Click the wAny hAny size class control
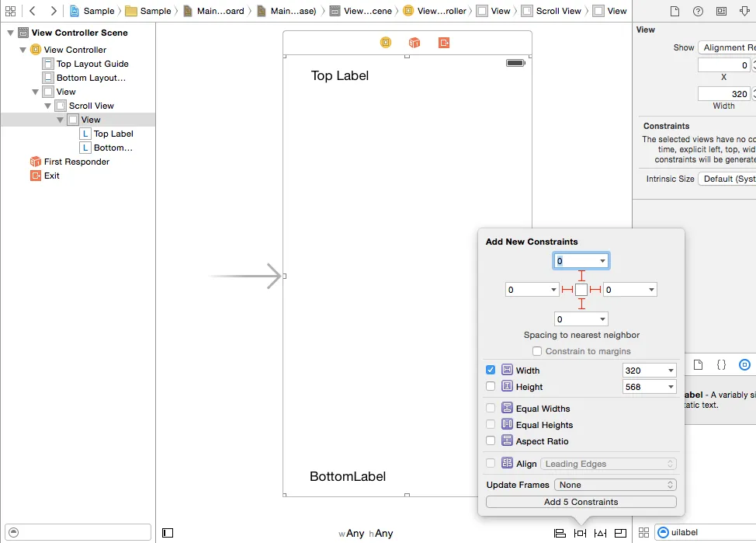Screen dimensions: 756x543 (366, 534)
